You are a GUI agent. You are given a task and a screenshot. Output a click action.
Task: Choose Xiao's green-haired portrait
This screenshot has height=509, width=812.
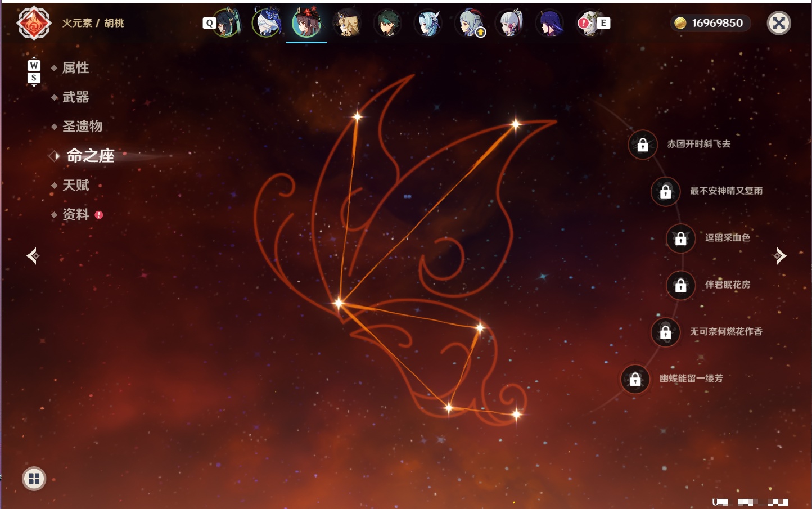pos(387,23)
